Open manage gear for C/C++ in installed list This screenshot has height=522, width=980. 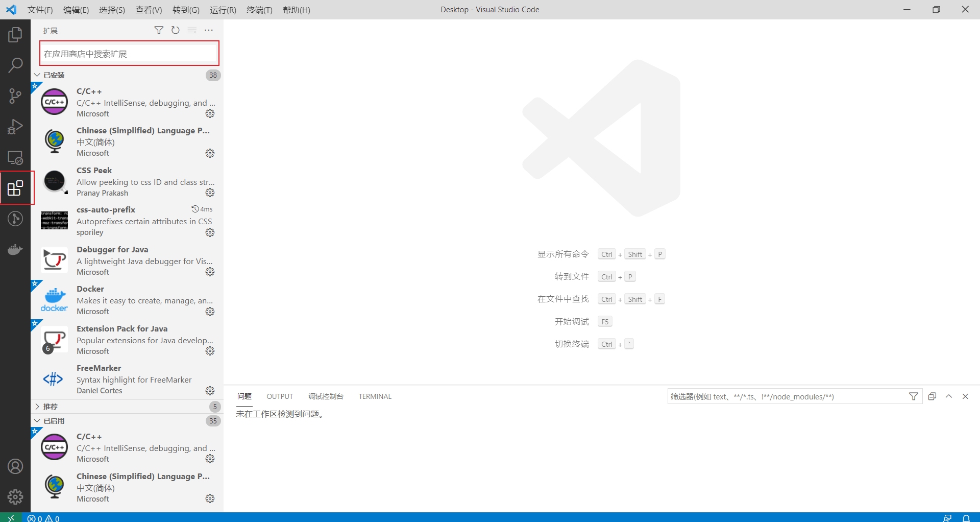[x=210, y=113]
